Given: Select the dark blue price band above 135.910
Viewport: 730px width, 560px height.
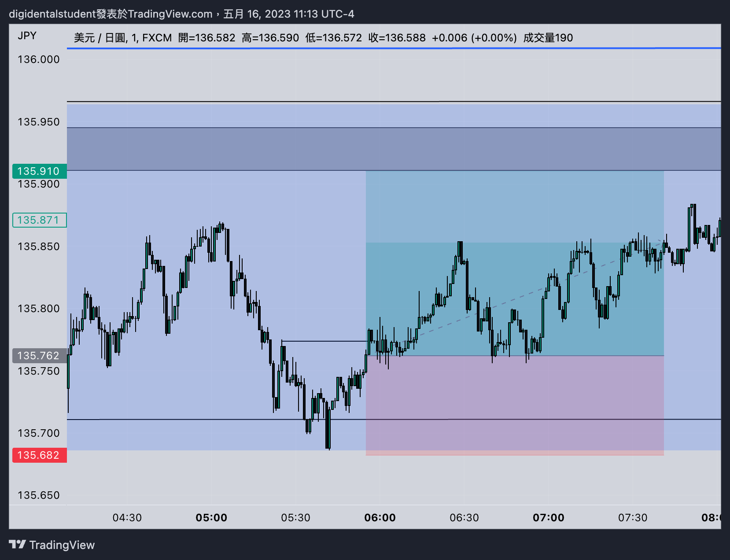Looking at the screenshot, I should click(394, 149).
